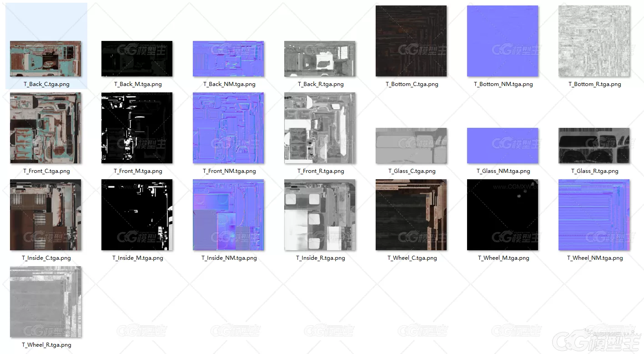The width and height of the screenshot is (644, 354).
Task: Click the label T_Back_NM.tga.png
Action: (229, 84)
